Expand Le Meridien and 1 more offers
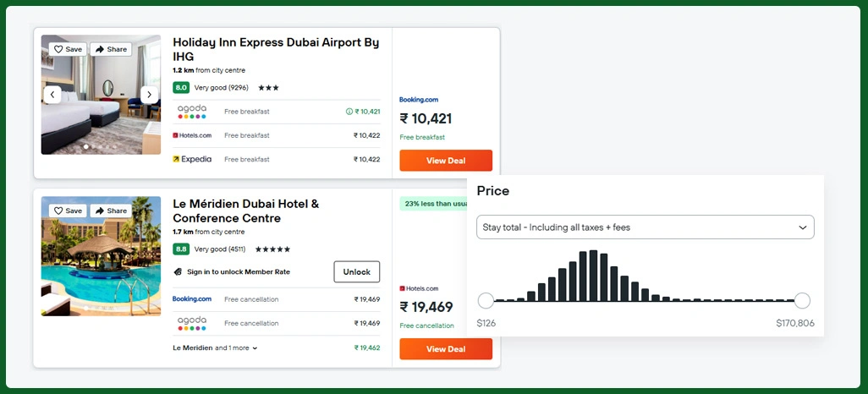This screenshot has width=868, height=394. (x=216, y=347)
